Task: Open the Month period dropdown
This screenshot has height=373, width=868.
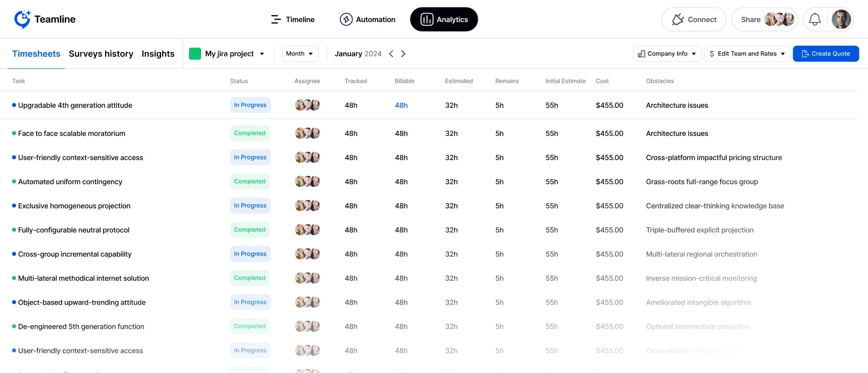Action: 299,54
